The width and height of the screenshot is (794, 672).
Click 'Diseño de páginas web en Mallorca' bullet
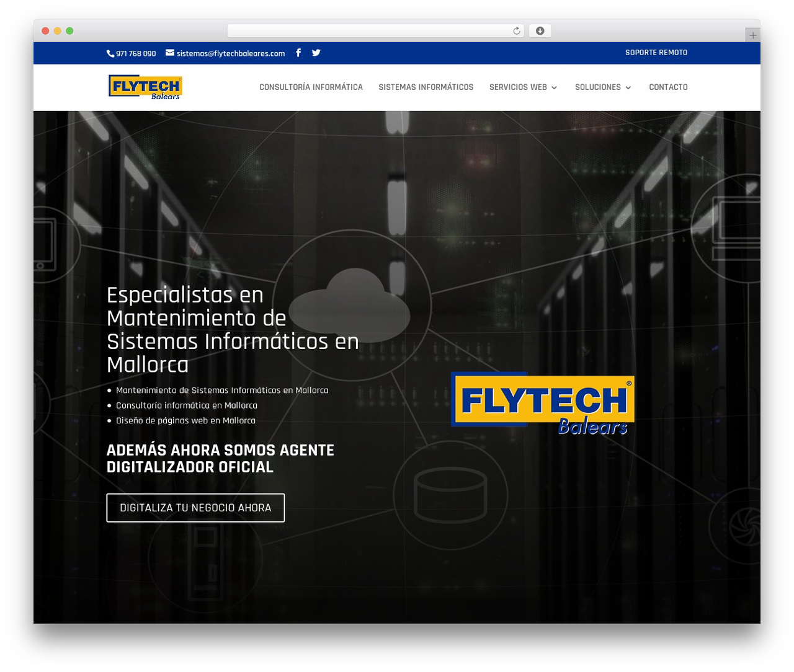(185, 420)
